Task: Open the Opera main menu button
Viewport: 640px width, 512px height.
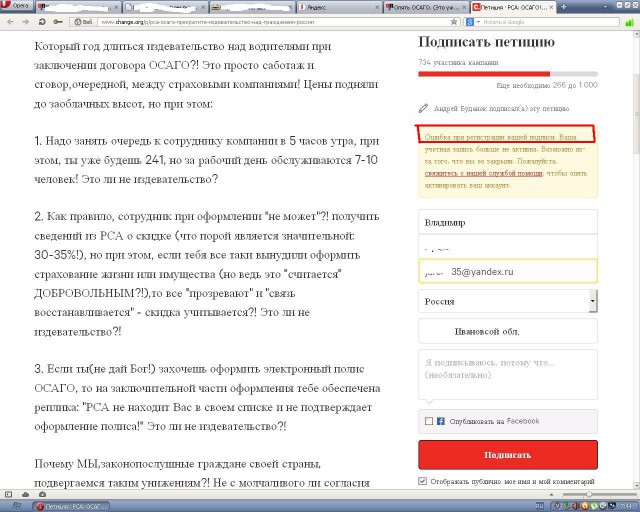Action: click(x=16, y=6)
